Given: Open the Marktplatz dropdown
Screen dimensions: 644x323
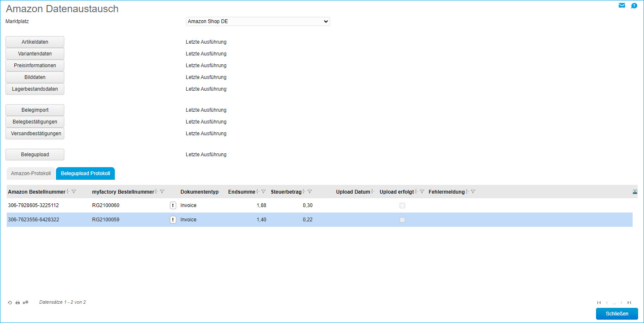Looking at the screenshot, I should coord(258,21).
